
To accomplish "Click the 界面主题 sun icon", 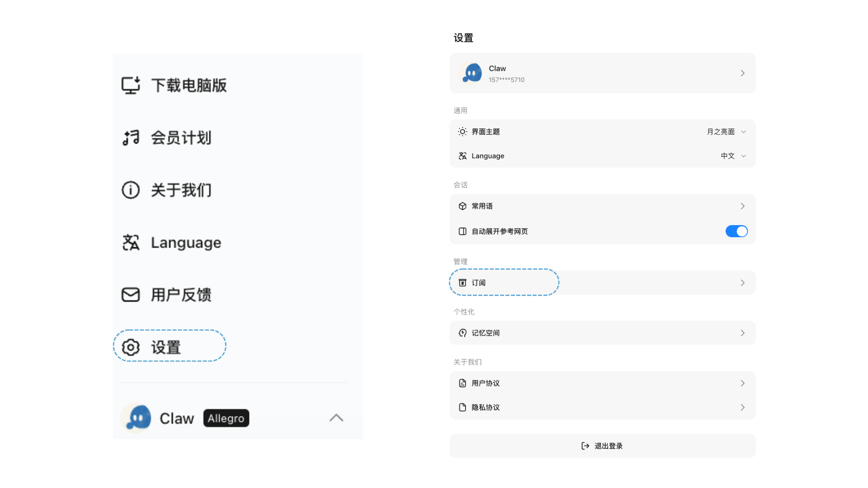I will click(462, 131).
